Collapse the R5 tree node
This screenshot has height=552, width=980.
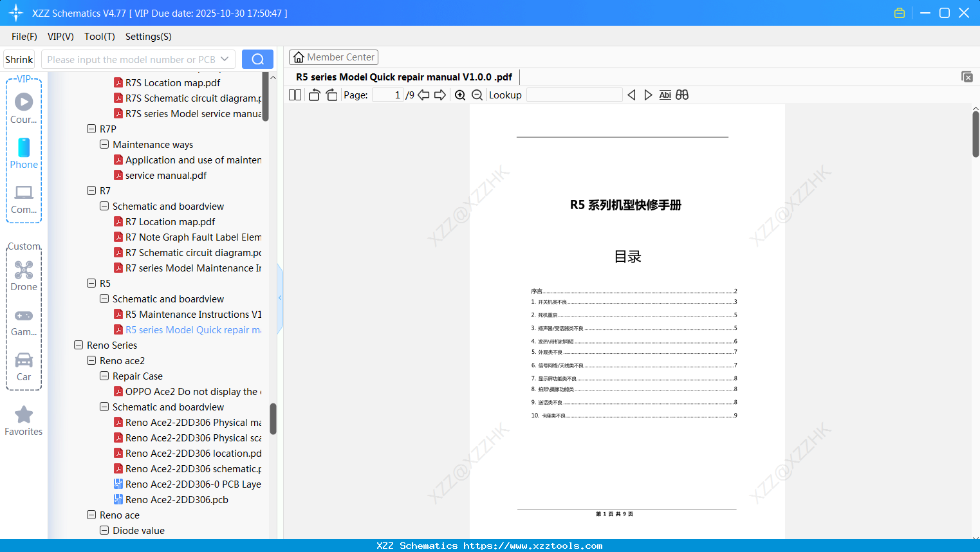[91, 283]
